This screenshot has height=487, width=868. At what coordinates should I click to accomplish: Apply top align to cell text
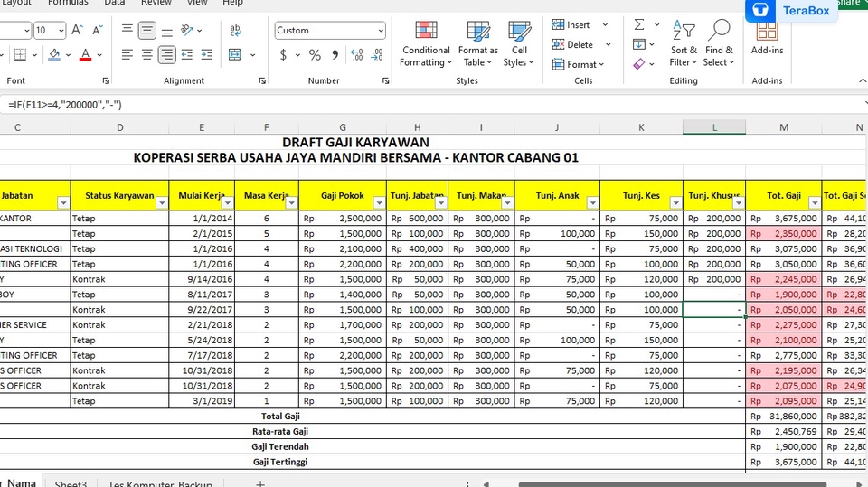coord(127,30)
